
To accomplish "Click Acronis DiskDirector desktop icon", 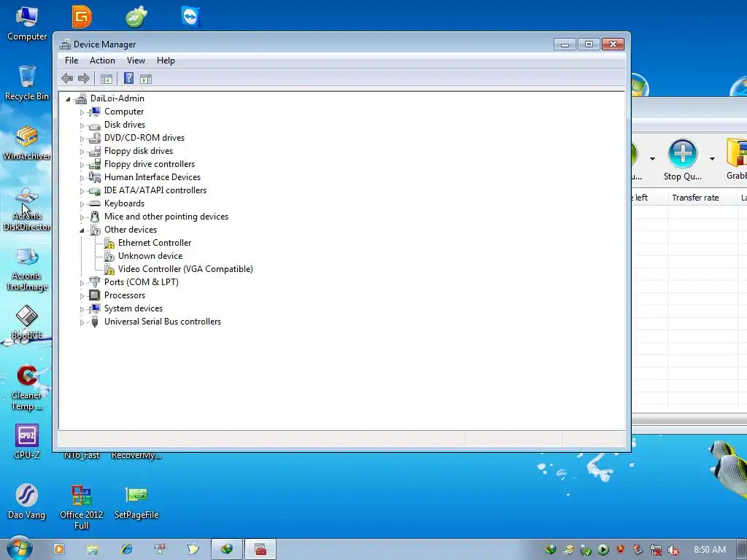I will click(27, 209).
